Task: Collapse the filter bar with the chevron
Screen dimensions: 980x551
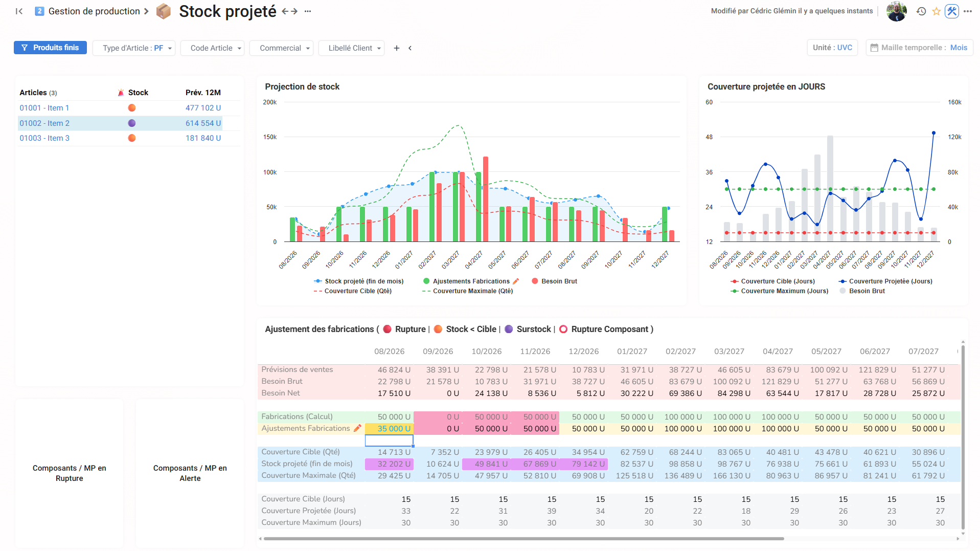Action: tap(410, 48)
